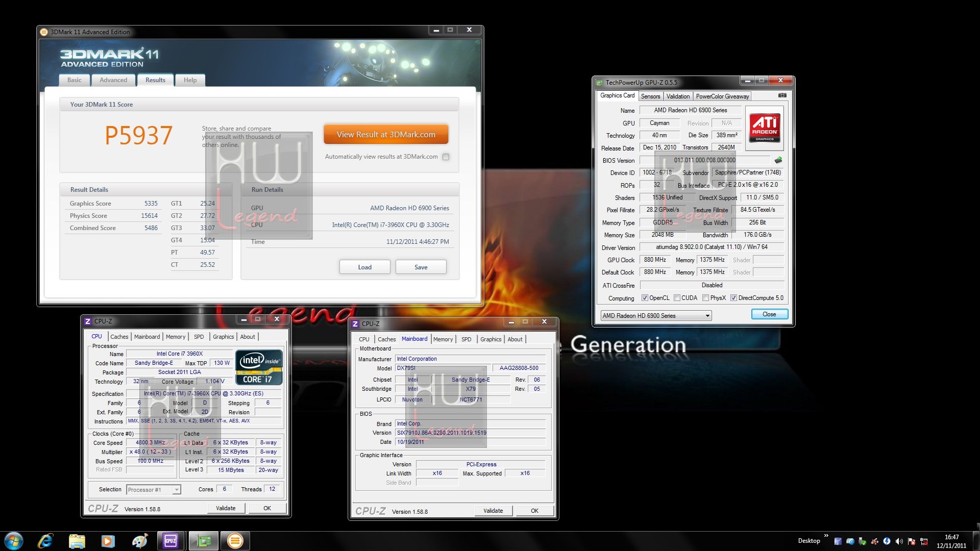The image size is (980, 551).
Task: Open the Action Center flag icon in tray
Action: 911,541
